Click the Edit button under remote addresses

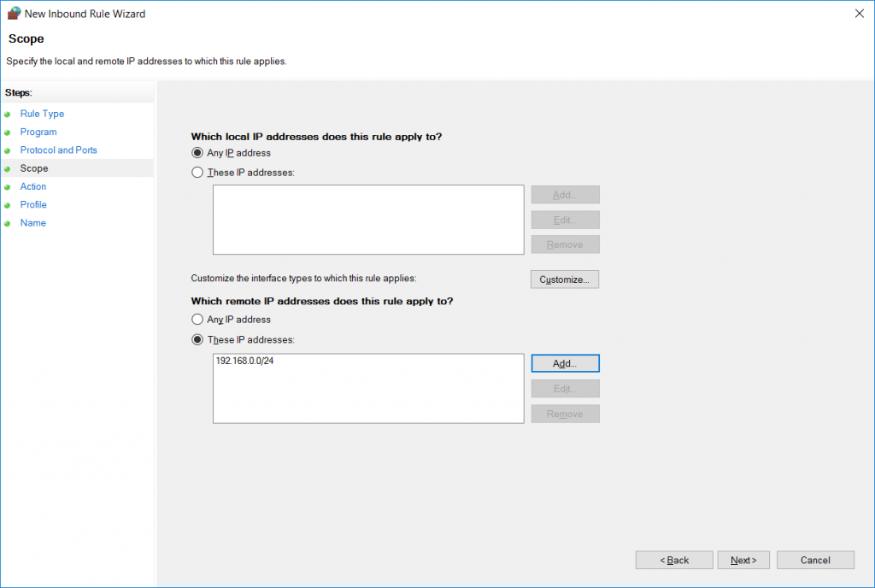(x=564, y=388)
